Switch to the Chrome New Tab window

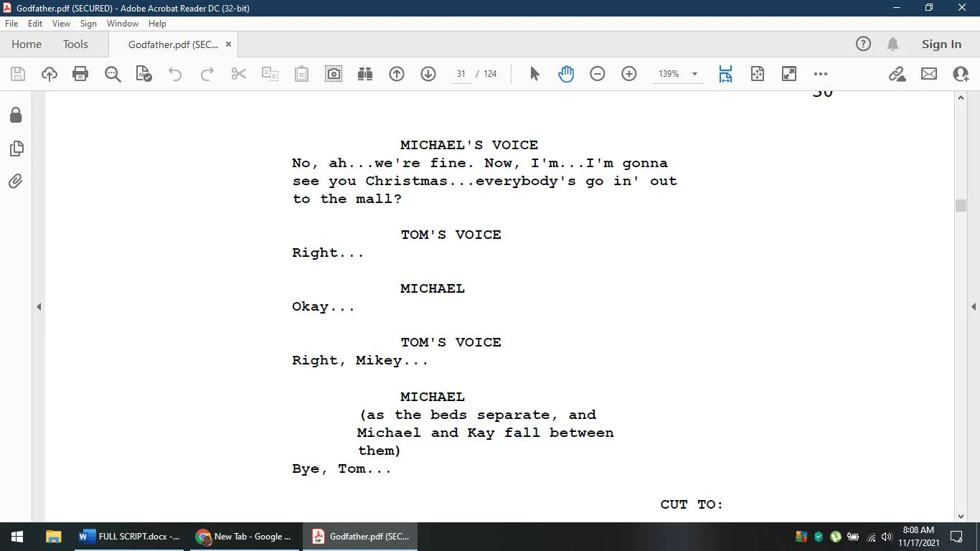tap(244, 537)
